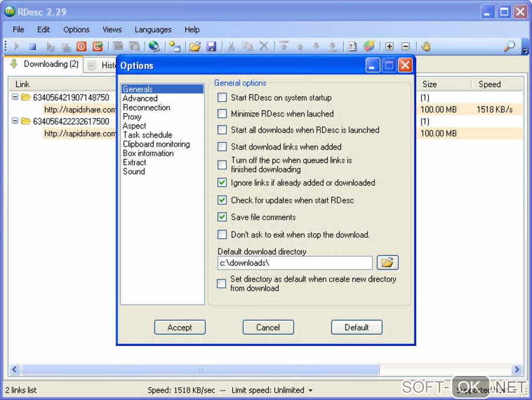Select Box information in the options list
This screenshot has width=532, height=400.
[x=148, y=153]
